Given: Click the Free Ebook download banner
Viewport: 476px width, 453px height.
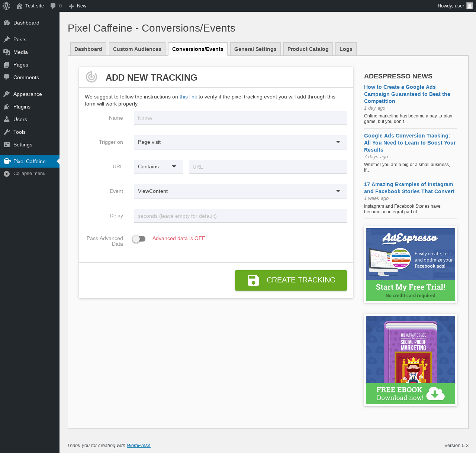Looking at the screenshot, I should (410, 360).
